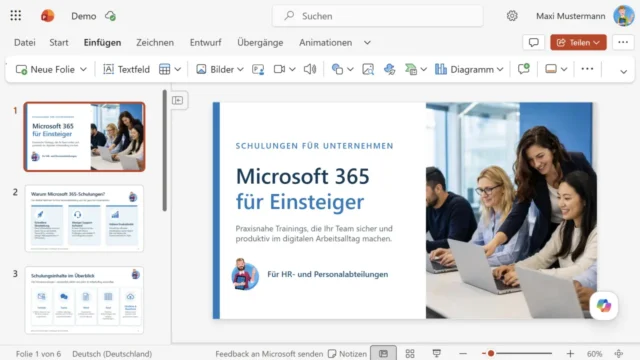Open the three-dot menu beside Teilen

tap(623, 42)
